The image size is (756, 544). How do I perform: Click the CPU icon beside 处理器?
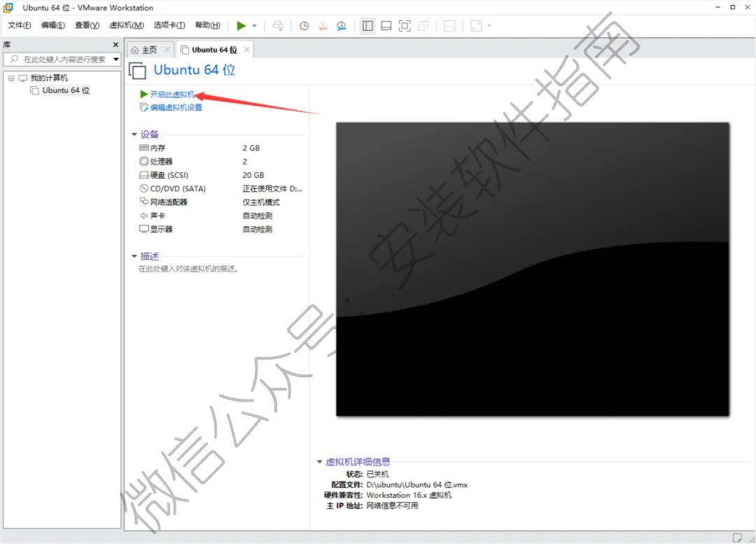[143, 161]
